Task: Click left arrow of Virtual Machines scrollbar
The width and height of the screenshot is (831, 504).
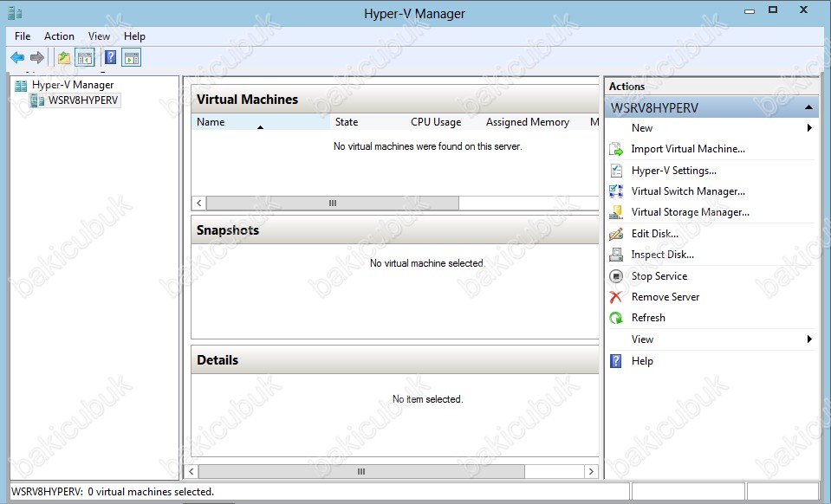Action: pyautogui.click(x=198, y=203)
